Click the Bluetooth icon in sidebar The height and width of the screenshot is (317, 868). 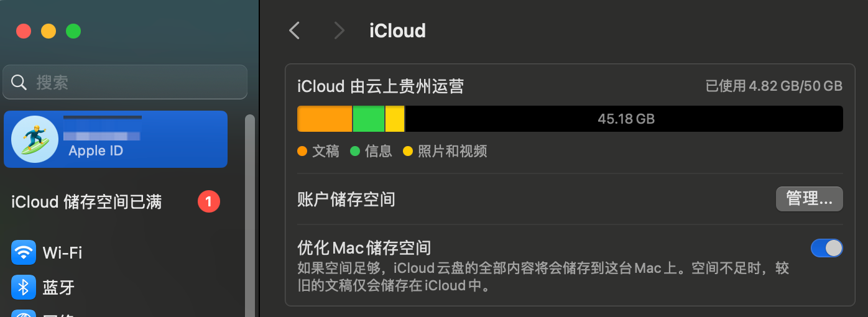click(x=24, y=287)
